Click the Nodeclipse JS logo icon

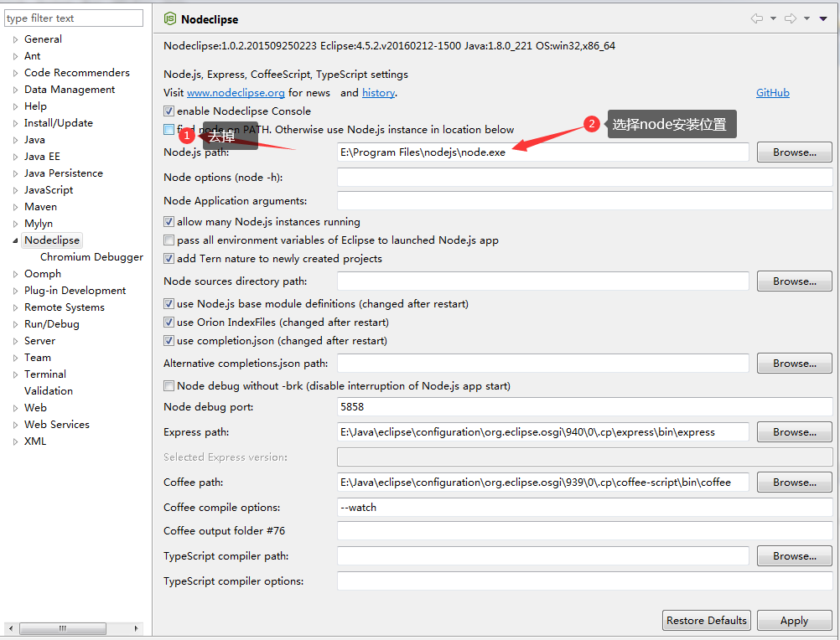(x=170, y=18)
